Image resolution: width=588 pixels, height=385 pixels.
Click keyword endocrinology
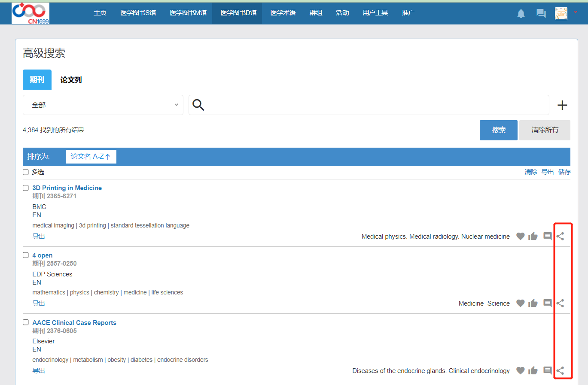[x=50, y=360]
